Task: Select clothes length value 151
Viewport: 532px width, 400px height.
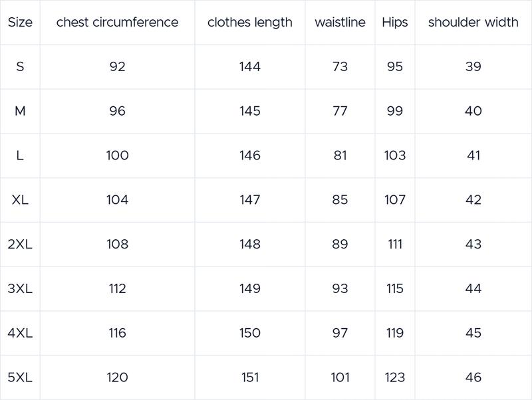Action: (x=250, y=377)
